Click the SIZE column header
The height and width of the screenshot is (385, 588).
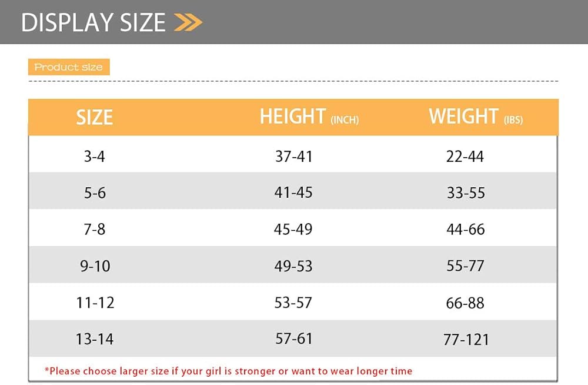click(x=94, y=117)
